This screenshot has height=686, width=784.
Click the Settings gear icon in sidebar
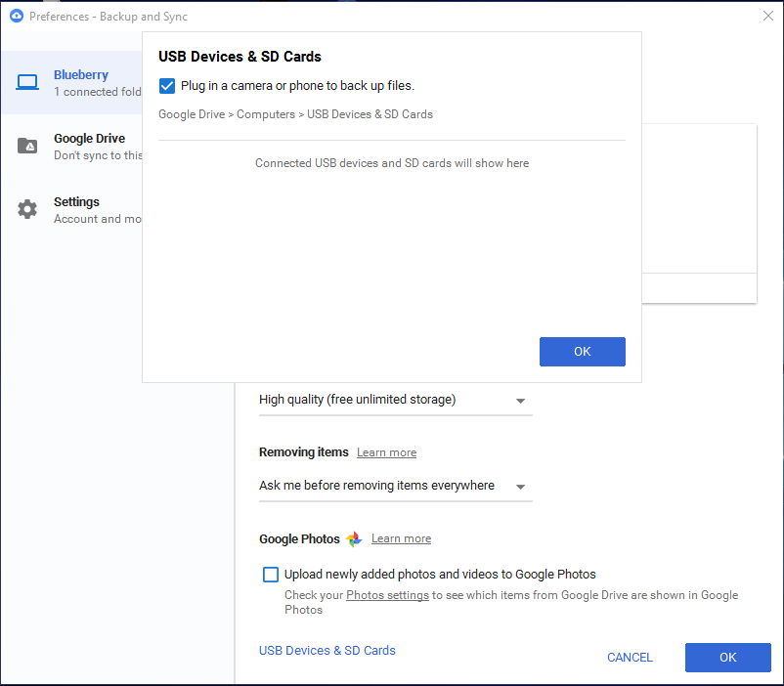click(x=27, y=209)
